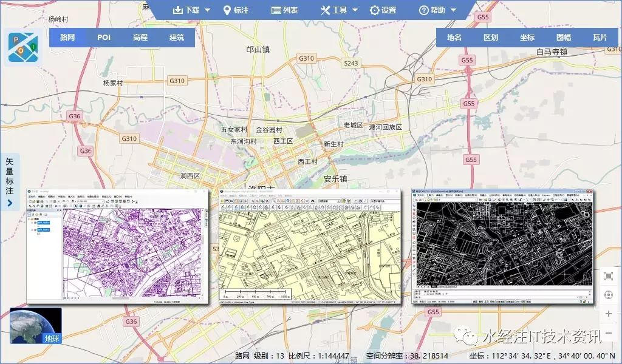Click the fullscreen view icon on the right
Screen dimensions: 622x364
[x=608, y=276]
